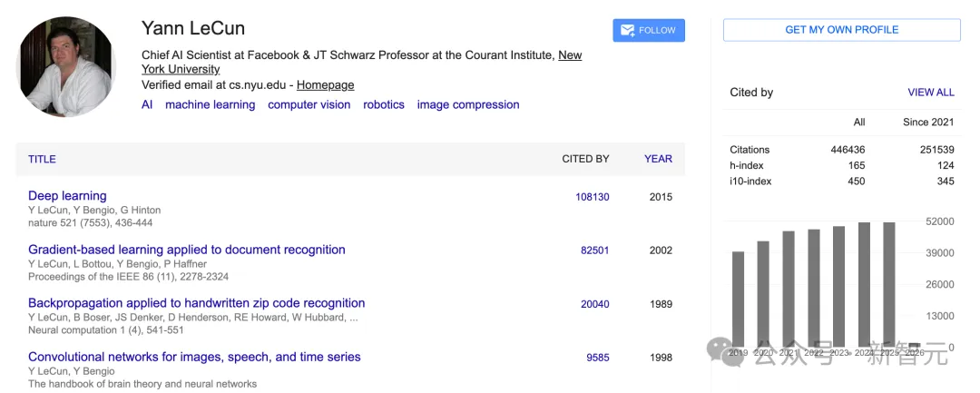The width and height of the screenshot is (980, 393).
Task: Select the 'image compression' interest tag
Action: pyautogui.click(x=468, y=105)
